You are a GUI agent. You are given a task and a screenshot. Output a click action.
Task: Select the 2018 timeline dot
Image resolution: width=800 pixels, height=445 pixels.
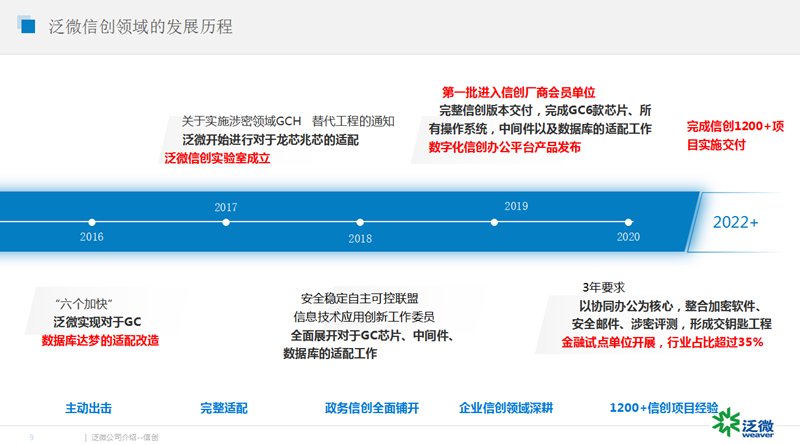(x=360, y=222)
